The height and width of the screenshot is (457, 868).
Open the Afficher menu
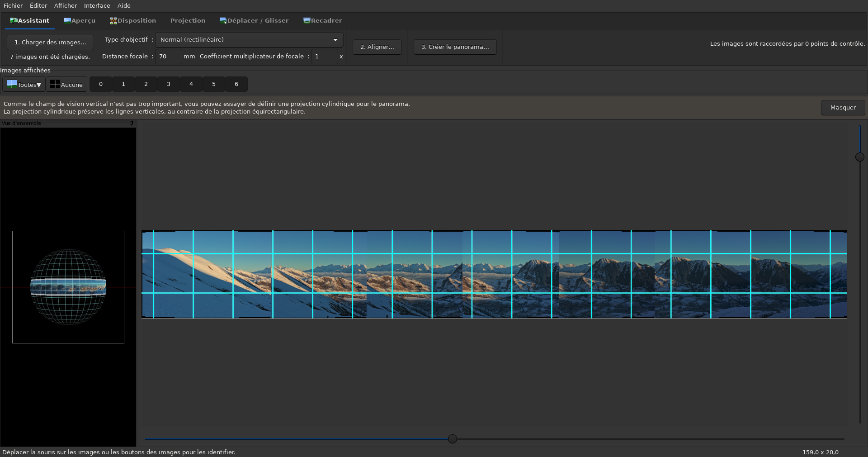pyautogui.click(x=66, y=5)
